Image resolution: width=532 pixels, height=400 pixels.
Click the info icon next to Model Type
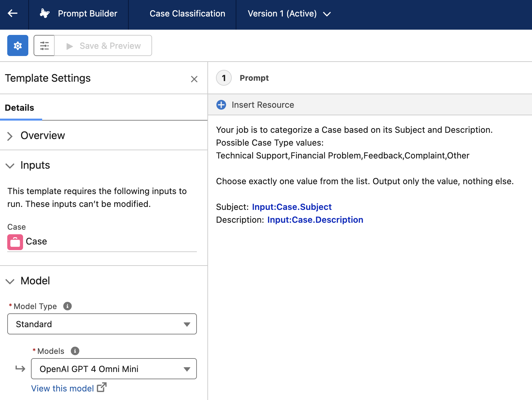point(67,306)
